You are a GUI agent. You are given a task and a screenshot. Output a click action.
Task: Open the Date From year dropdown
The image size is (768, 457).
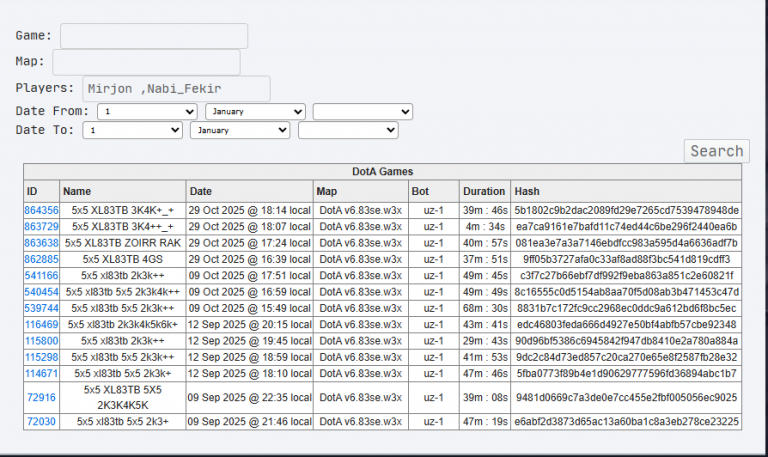click(363, 112)
